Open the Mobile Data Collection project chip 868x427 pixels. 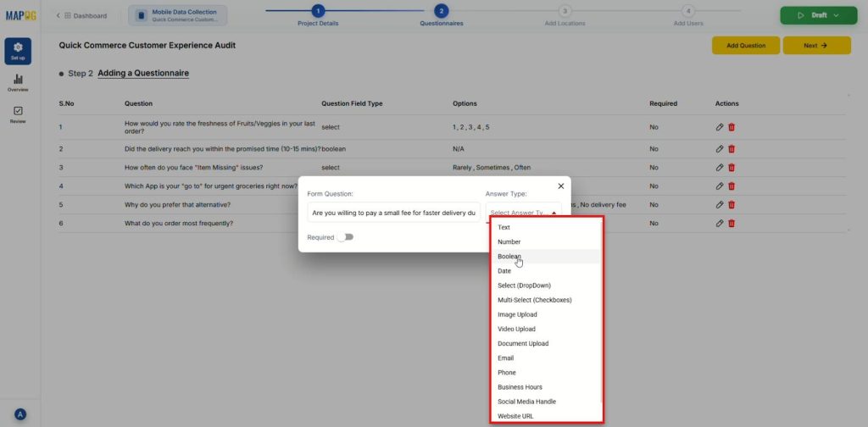coord(178,15)
